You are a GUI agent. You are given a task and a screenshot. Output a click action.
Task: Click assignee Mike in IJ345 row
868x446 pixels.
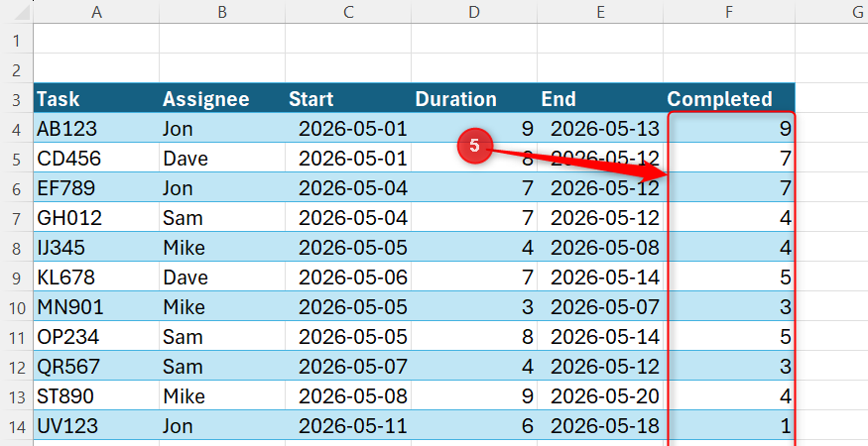coord(222,248)
